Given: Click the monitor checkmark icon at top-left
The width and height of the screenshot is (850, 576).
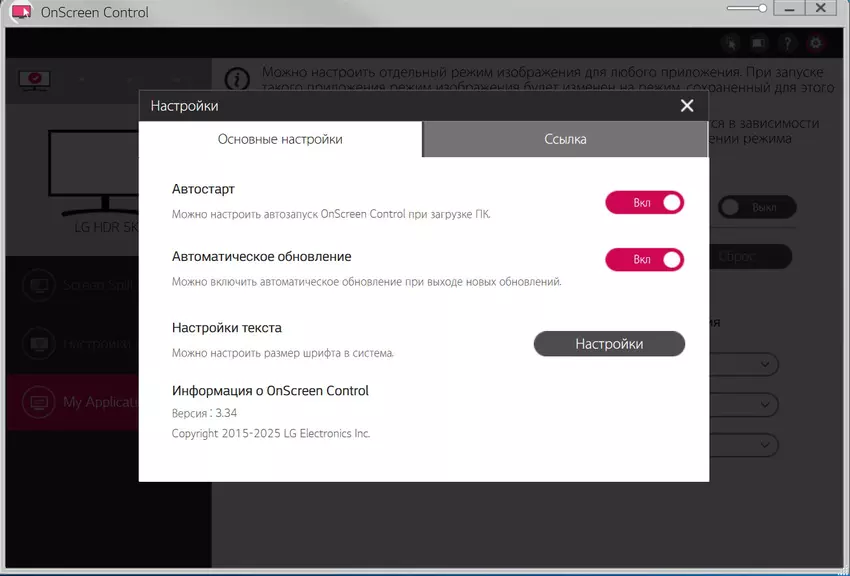Looking at the screenshot, I should (x=34, y=78).
